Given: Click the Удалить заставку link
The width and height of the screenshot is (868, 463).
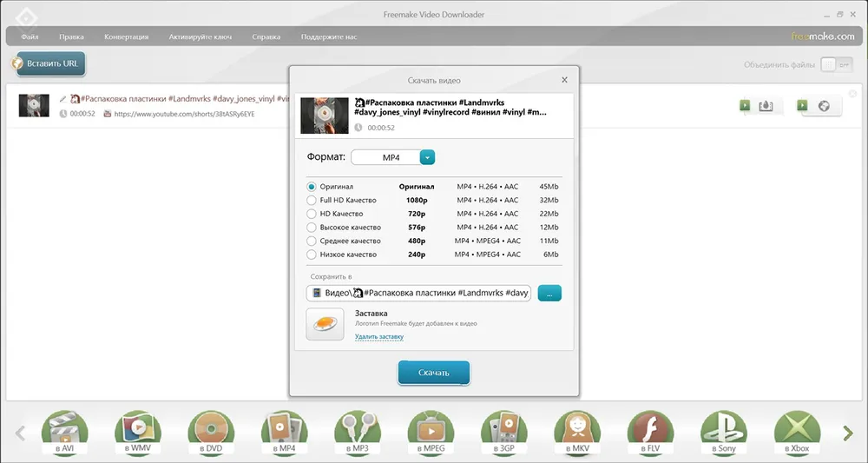Looking at the screenshot, I should (379, 336).
